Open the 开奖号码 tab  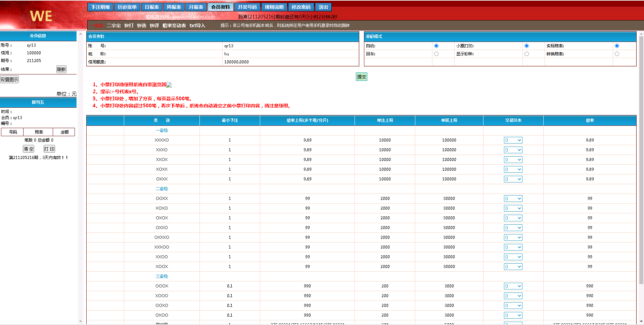click(x=247, y=7)
